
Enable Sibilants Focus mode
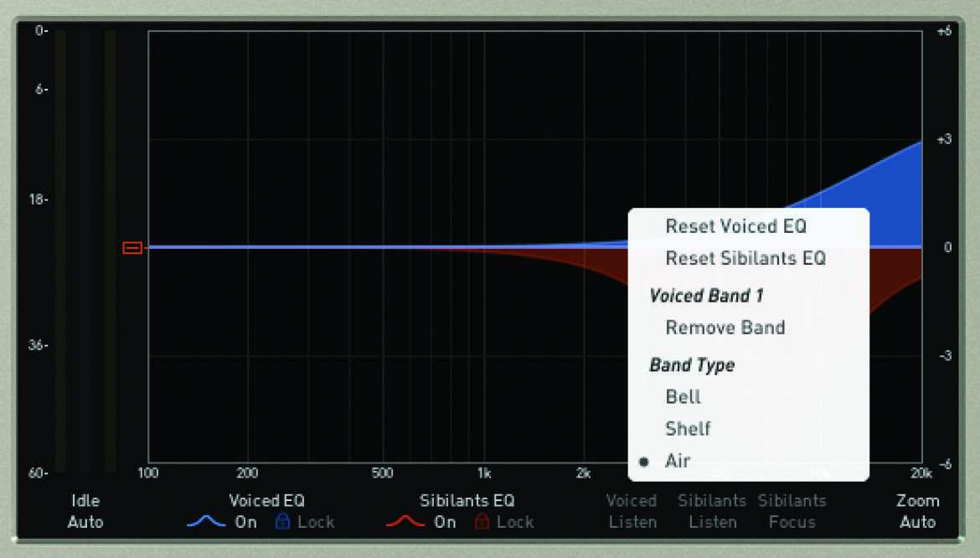(792, 511)
